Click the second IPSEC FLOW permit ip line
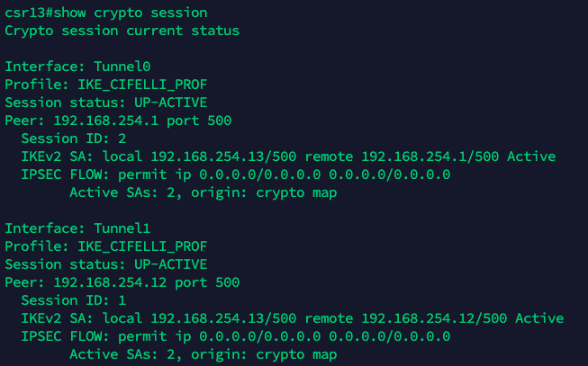Screen dimensions: 588x366 [236, 336]
